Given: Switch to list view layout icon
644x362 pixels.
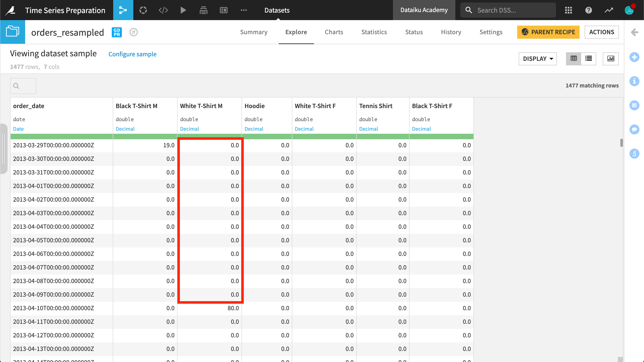Looking at the screenshot, I should pyautogui.click(x=589, y=59).
